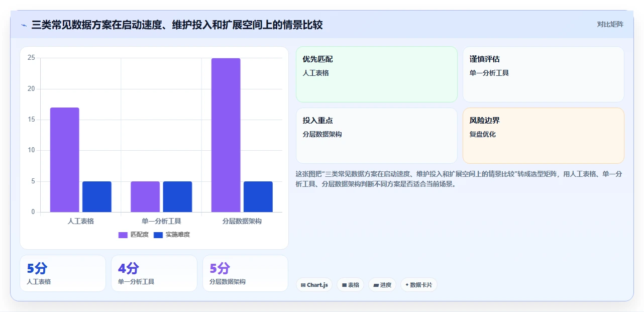Select the 进度 tag chip

coord(382,285)
